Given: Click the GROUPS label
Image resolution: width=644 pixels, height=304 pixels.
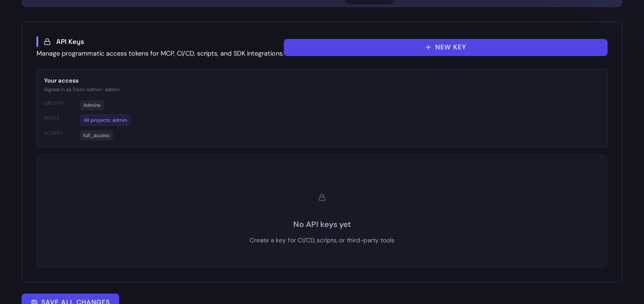Looking at the screenshot, I should point(54,103).
